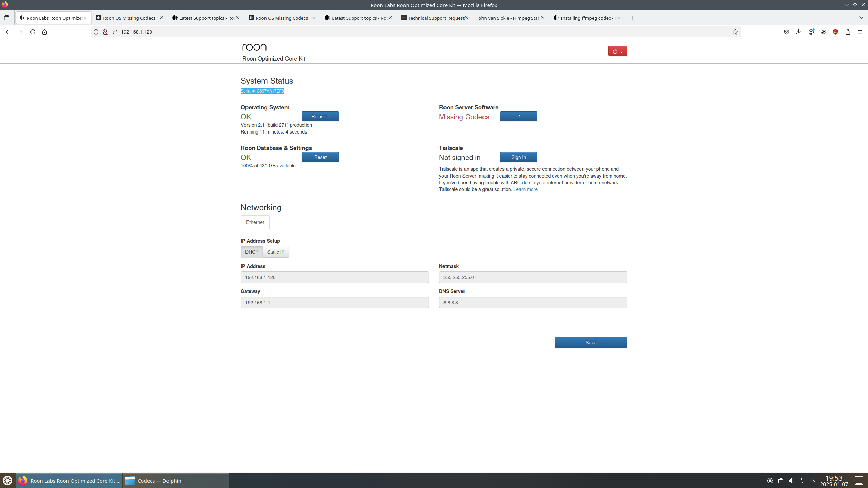Open the Firefox downloads panel
Viewport: 868px width, 488px height.
(799, 32)
